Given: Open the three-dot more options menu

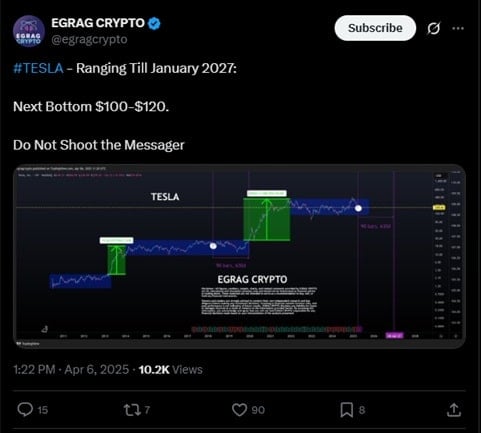Looking at the screenshot, I should [x=458, y=28].
